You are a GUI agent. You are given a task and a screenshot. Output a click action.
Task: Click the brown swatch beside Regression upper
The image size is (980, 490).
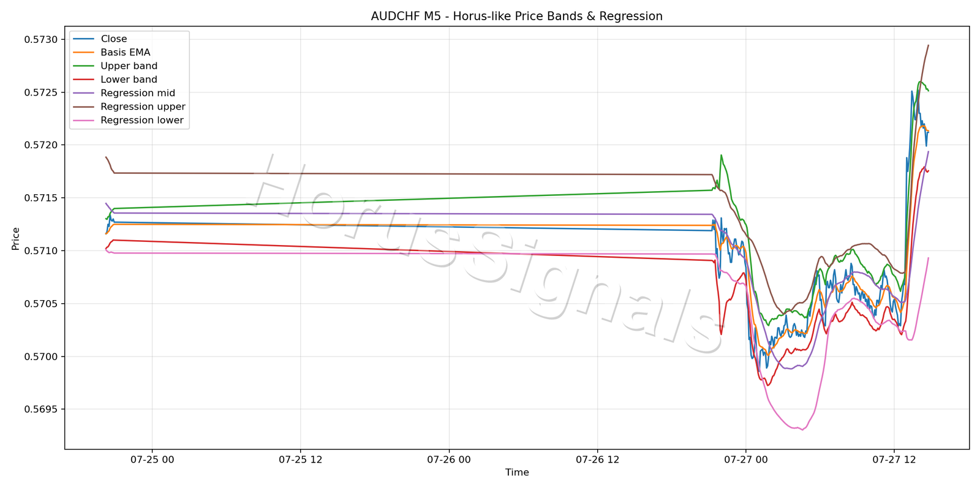point(83,107)
